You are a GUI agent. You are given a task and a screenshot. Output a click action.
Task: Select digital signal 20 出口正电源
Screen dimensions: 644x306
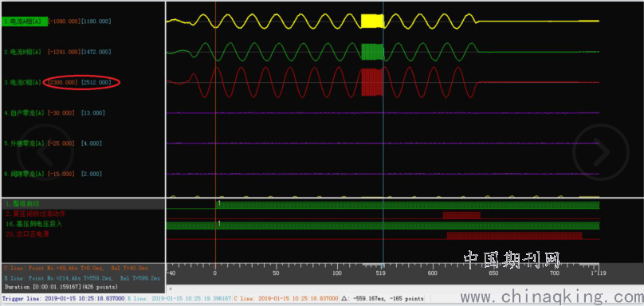(28, 233)
